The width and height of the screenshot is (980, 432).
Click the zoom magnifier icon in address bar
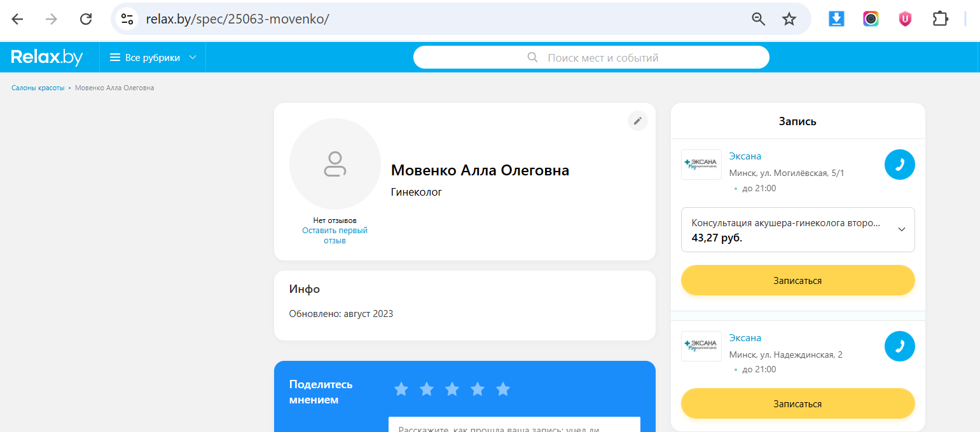[758, 19]
